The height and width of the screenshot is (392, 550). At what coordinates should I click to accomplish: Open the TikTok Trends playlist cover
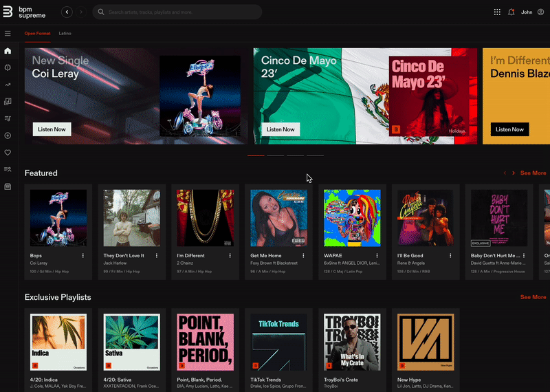click(x=279, y=342)
